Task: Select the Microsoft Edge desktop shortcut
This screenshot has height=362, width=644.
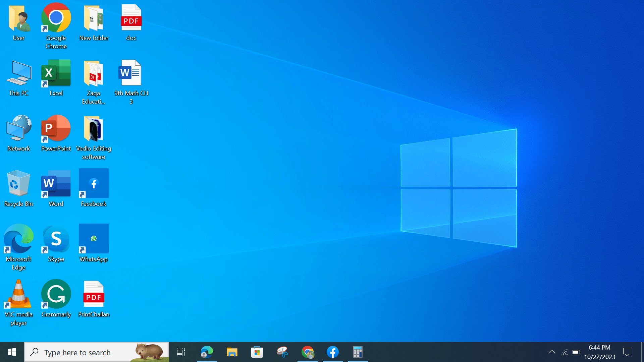Action: (19, 247)
